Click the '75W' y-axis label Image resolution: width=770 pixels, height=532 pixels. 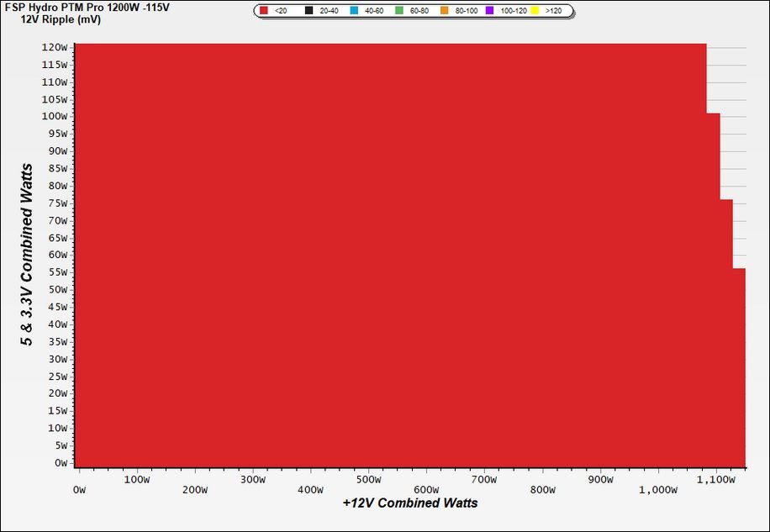57,203
